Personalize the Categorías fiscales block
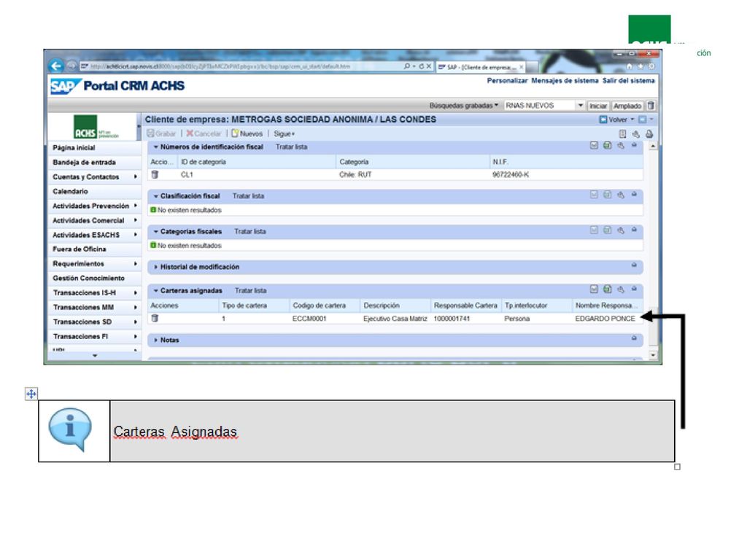The width and height of the screenshot is (747, 560). pyautogui.click(x=620, y=230)
